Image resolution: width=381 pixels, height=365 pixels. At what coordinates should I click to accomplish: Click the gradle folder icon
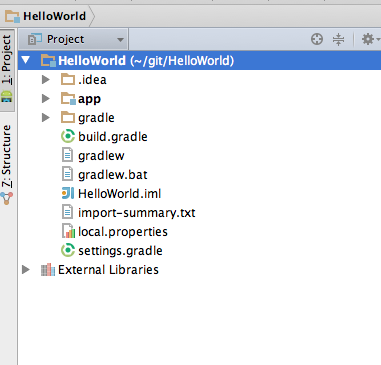click(x=68, y=117)
